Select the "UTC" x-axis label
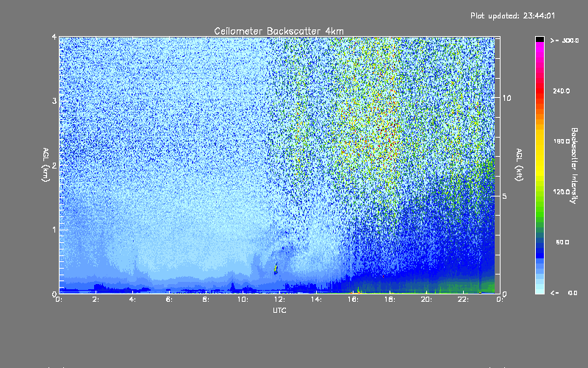 coord(279,310)
